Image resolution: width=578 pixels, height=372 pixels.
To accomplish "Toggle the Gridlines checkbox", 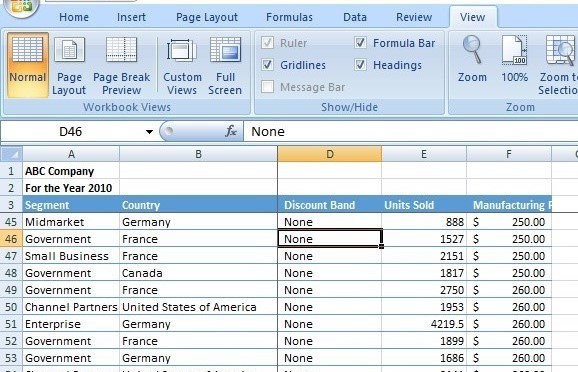I will (x=267, y=65).
